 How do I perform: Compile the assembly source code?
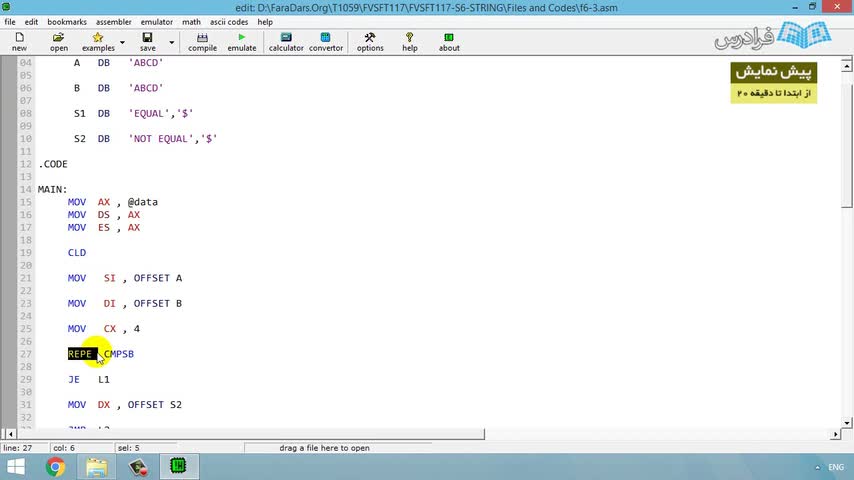203,41
